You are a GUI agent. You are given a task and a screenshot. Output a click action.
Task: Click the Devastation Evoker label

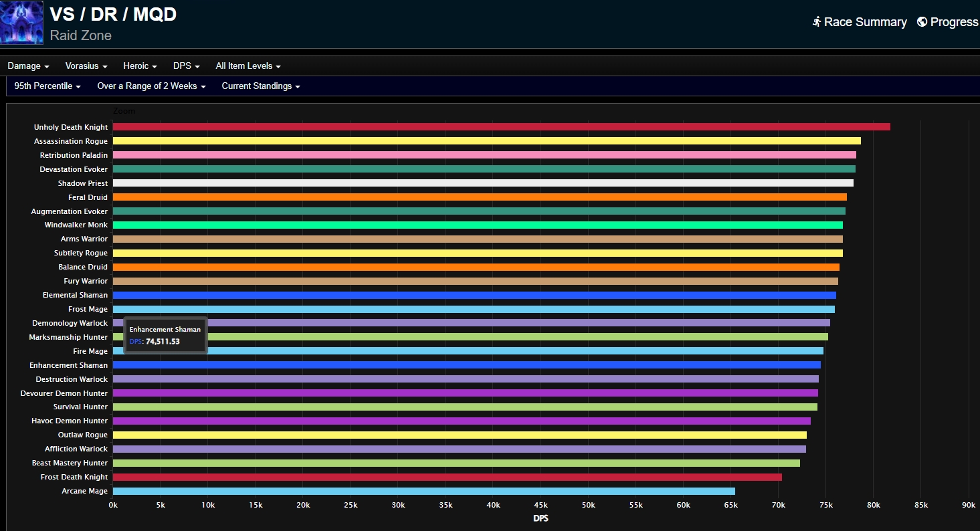pyautogui.click(x=74, y=169)
